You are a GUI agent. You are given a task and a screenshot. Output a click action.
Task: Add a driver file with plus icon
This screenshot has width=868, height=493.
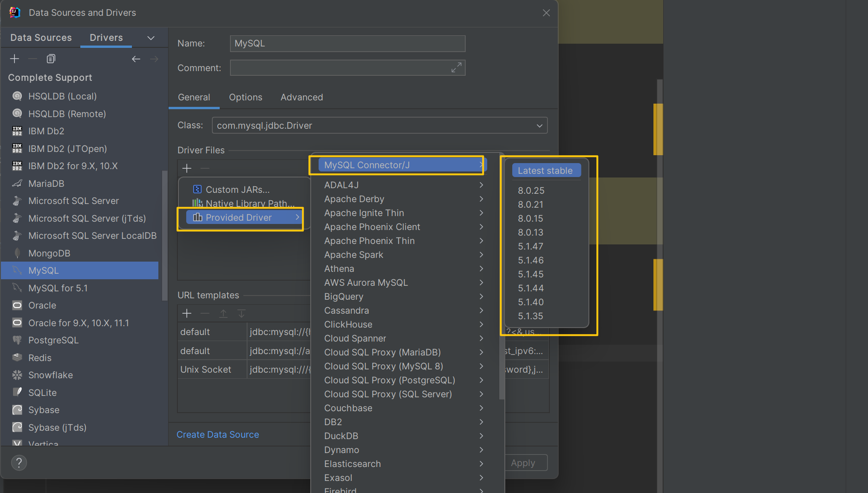click(x=187, y=168)
